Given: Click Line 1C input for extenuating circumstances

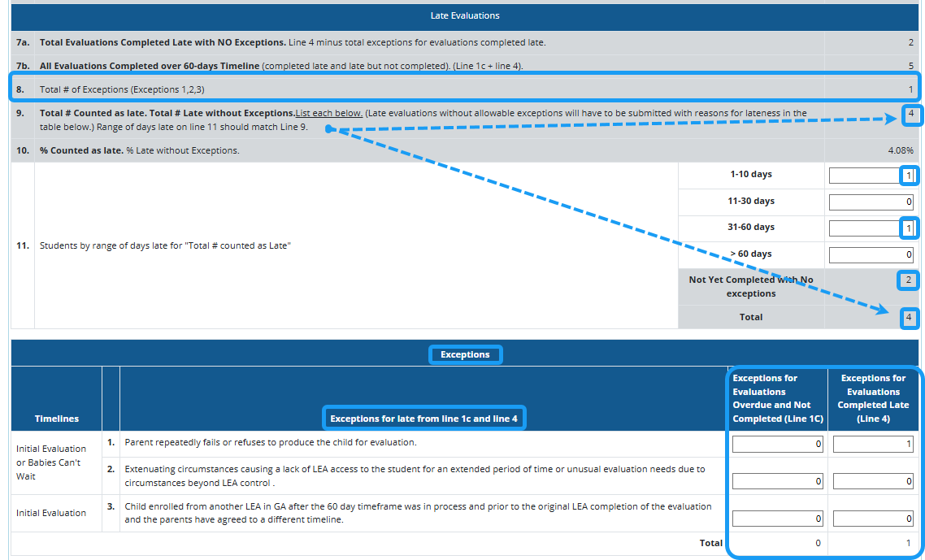Looking at the screenshot, I should point(777,481).
